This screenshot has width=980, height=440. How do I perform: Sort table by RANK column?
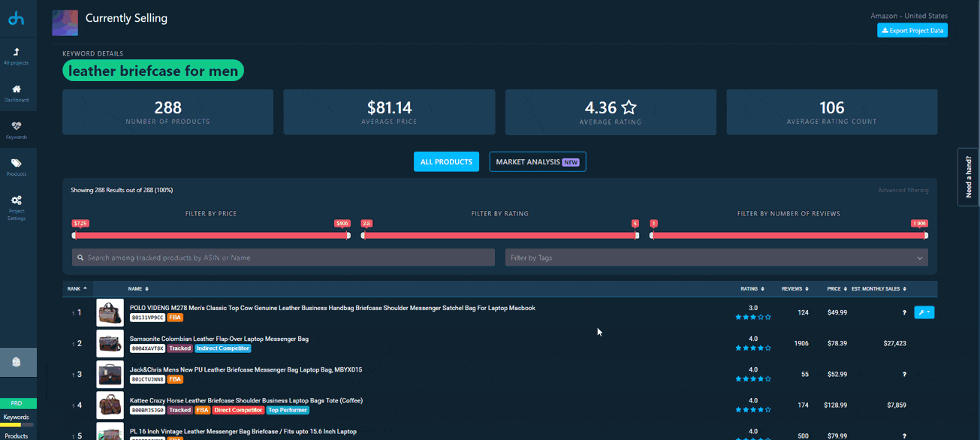tap(77, 288)
